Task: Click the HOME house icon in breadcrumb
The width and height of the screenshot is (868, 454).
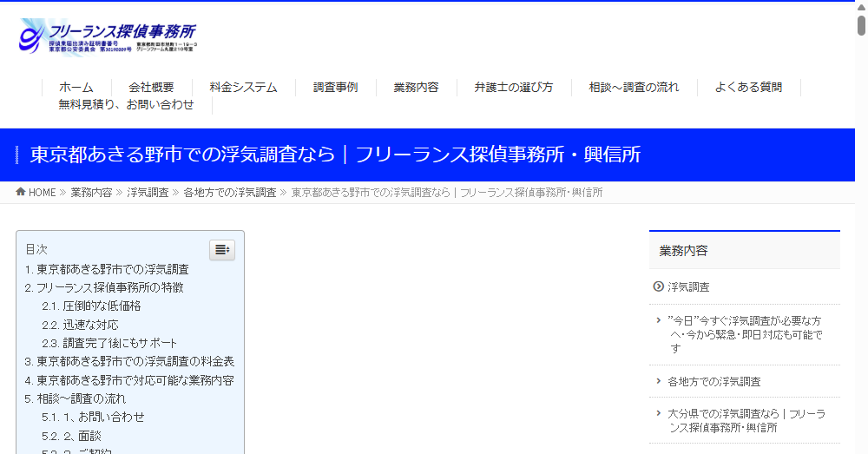Action: [x=21, y=193]
